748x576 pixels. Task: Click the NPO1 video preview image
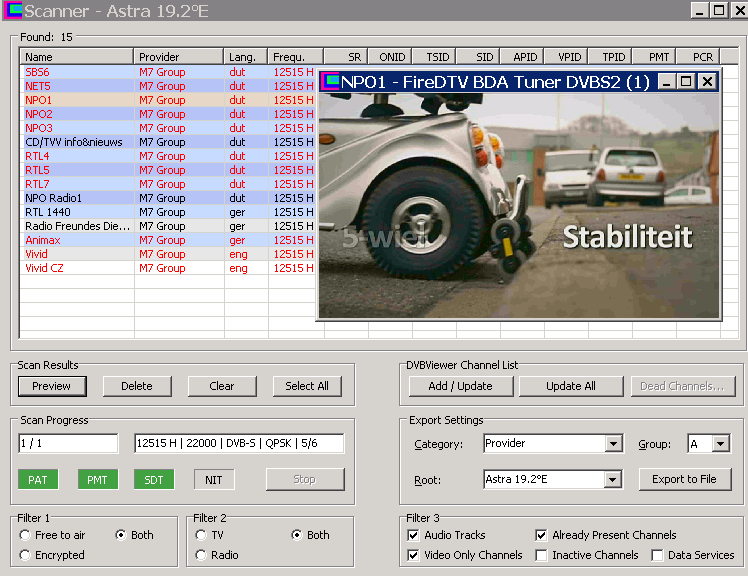[519, 205]
